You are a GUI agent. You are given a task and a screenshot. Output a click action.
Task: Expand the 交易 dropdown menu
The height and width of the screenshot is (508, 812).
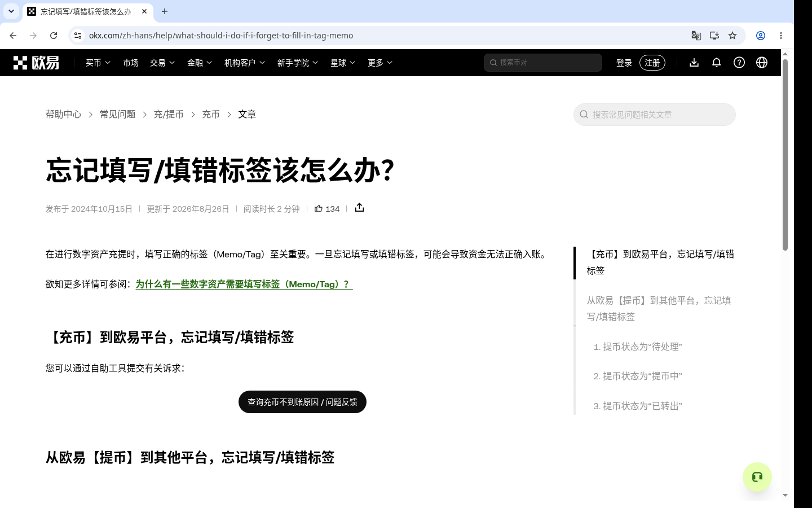tap(162, 63)
